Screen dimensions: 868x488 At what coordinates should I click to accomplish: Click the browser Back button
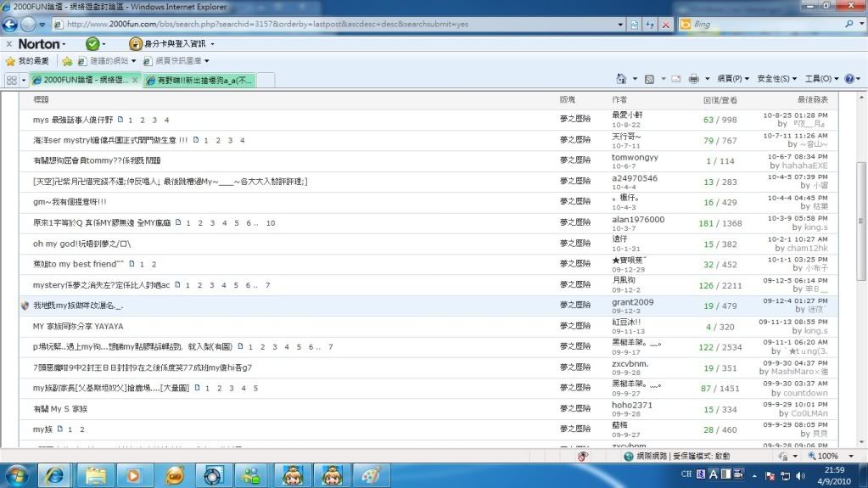coord(12,25)
